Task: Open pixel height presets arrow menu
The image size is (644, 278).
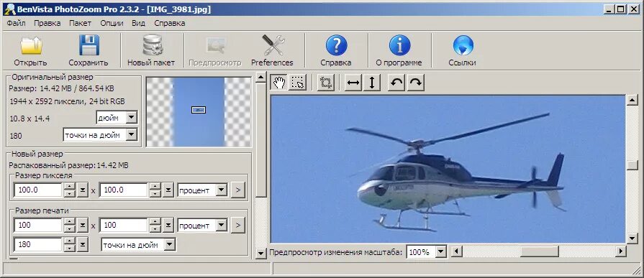Action: tap(168, 190)
